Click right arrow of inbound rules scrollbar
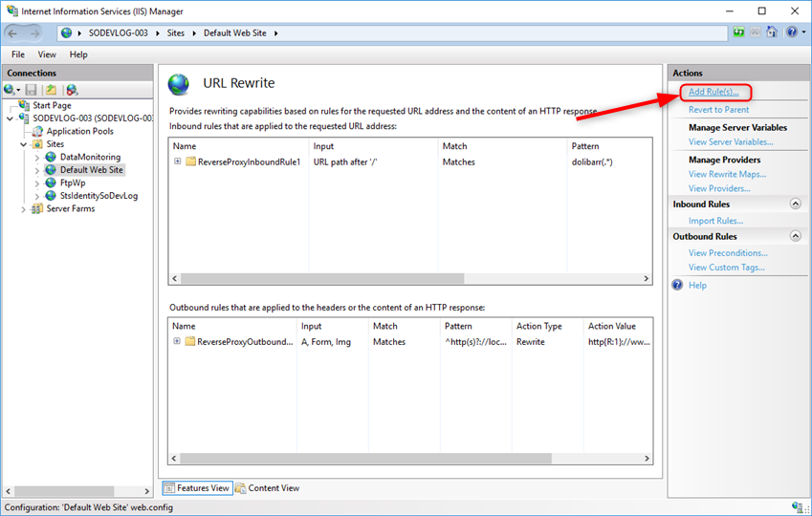 point(647,278)
